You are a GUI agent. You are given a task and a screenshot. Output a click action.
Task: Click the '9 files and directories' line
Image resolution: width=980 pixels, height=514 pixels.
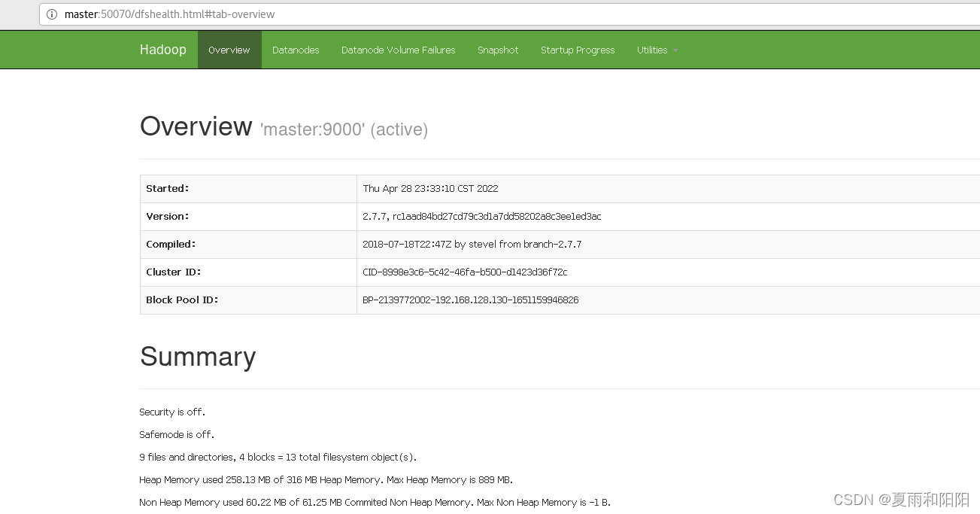click(x=278, y=458)
